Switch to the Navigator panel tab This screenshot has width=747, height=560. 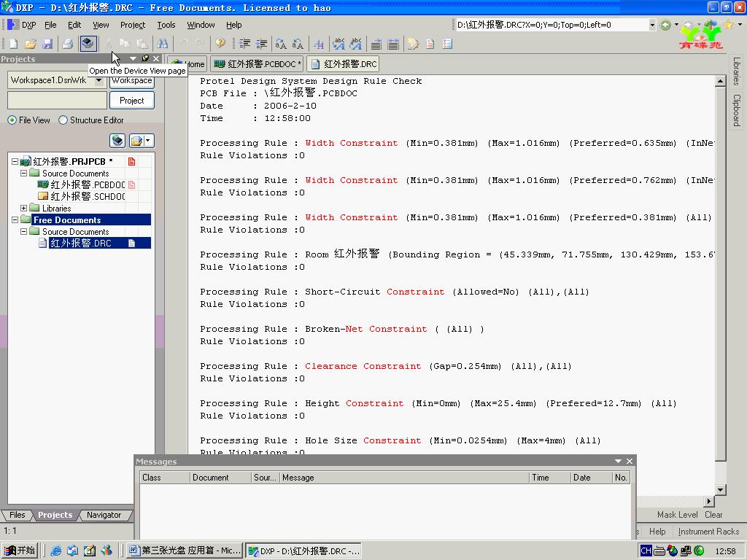tap(104, 515)
